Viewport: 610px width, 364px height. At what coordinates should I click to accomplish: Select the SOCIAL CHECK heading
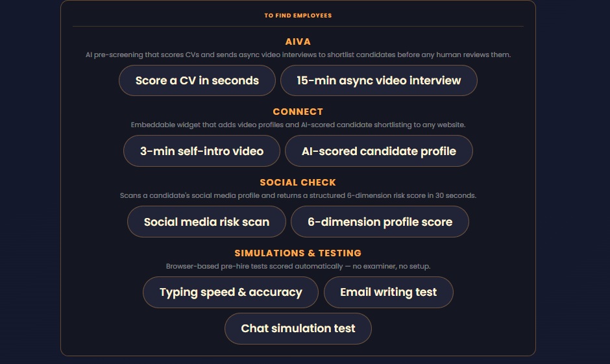pos(298,182)
